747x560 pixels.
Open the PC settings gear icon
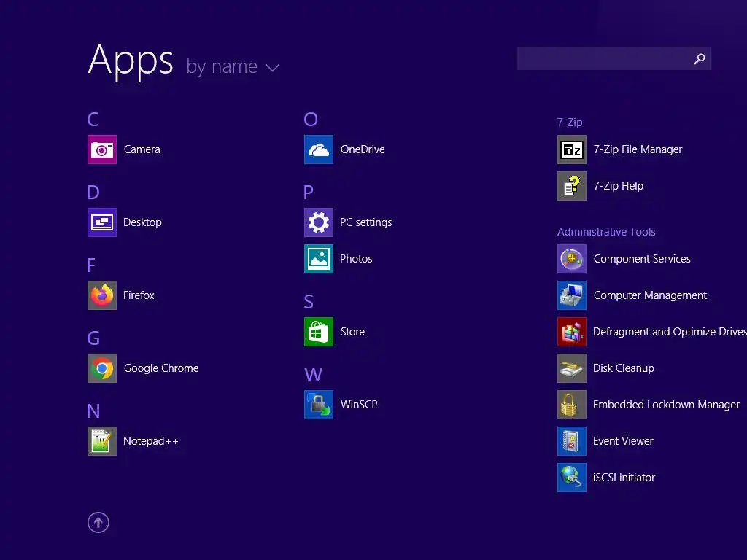click(x=319, y=222)
